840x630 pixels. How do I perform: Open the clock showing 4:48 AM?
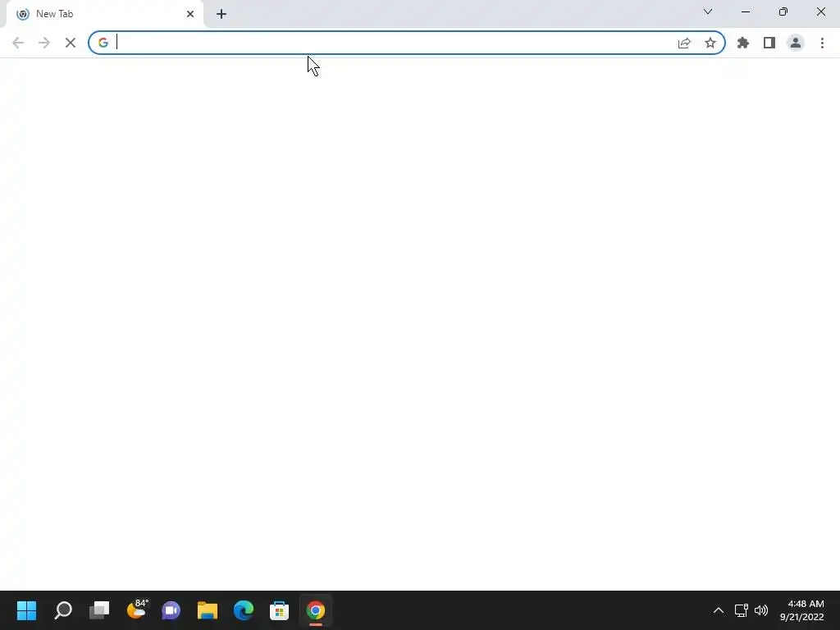coord(802,610)
